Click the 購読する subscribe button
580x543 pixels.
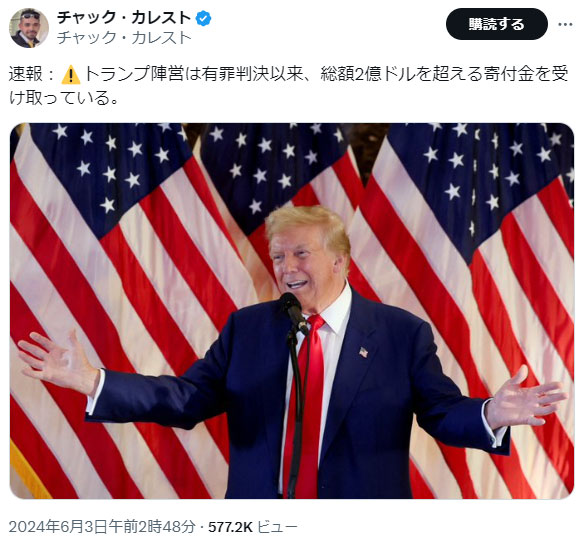496,24
